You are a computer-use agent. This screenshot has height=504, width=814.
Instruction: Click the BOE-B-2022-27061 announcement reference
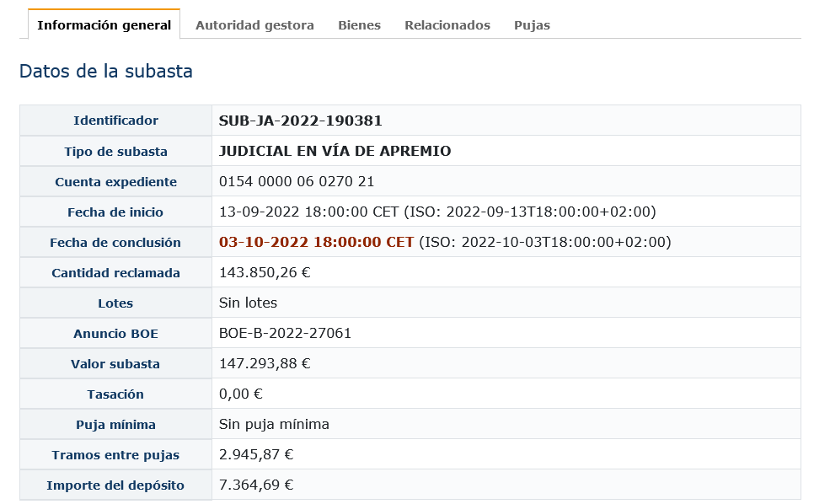285,333
